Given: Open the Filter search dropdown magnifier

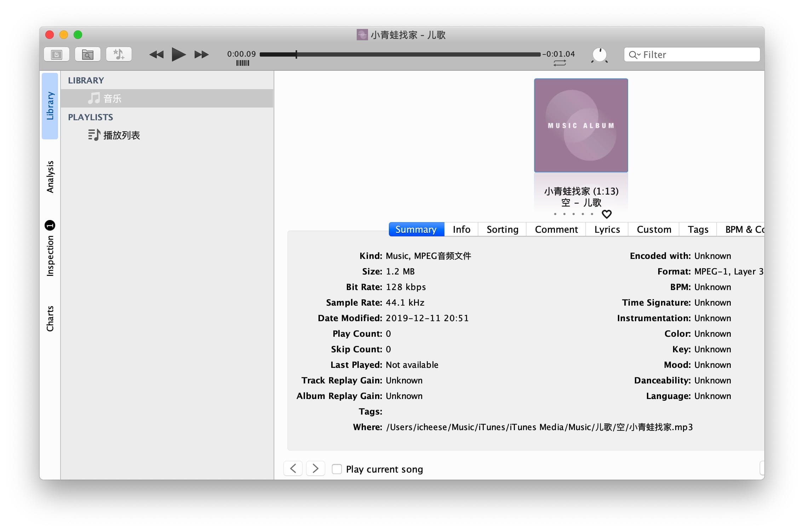Looking at the screenshot, I should pos(634,55).
